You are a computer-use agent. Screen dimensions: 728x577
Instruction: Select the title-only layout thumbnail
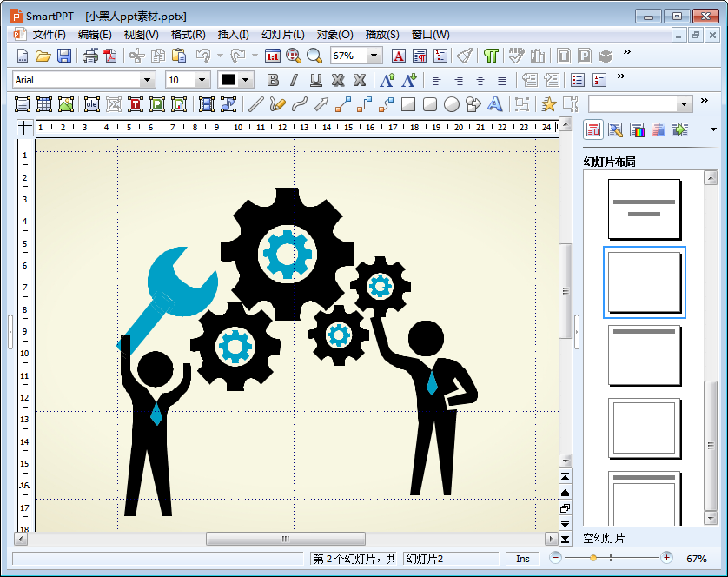645,355
